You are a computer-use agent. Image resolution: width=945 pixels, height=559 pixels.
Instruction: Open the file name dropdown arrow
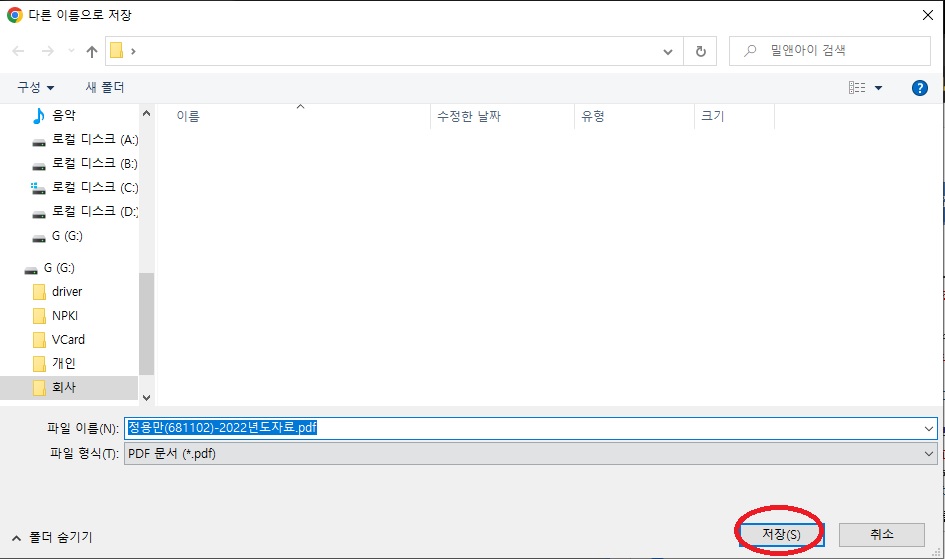tap(929, 428)
